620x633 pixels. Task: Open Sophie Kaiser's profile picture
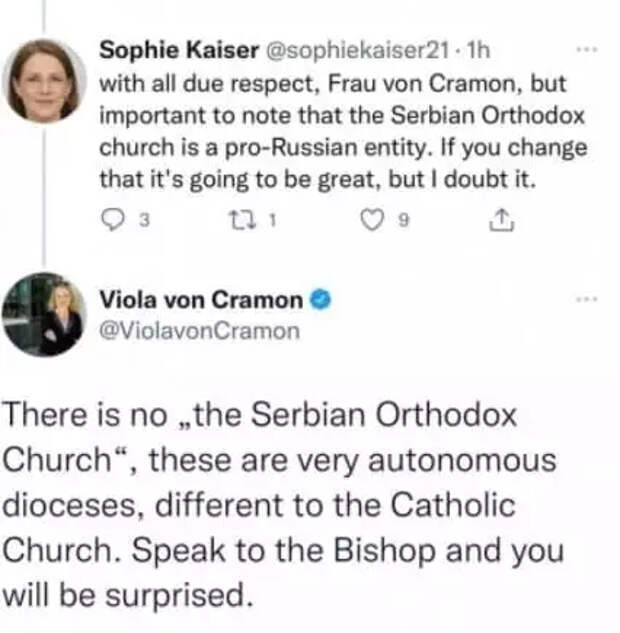tap(44, 81)
